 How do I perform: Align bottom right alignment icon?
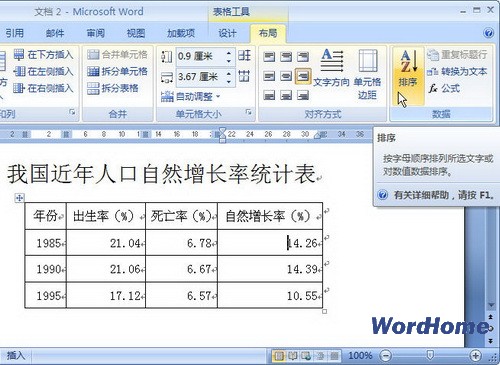click(x=303, y=96)
